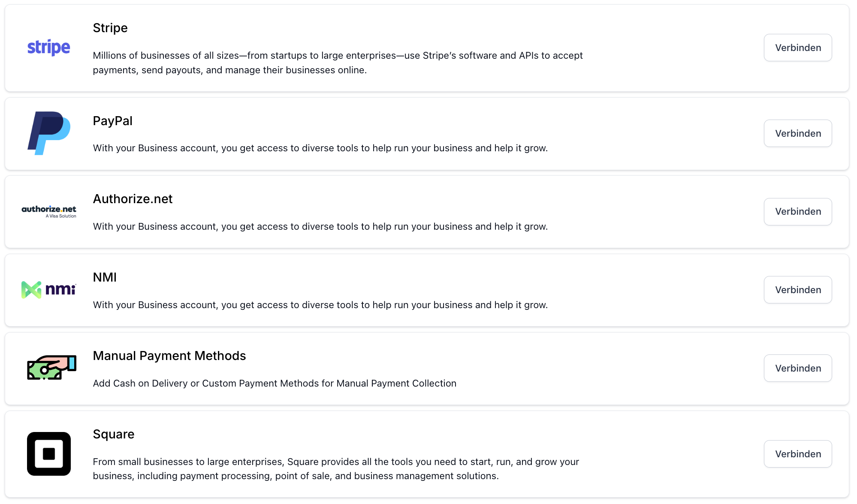Click the PayPal logo icon
Viewport: 857px width, 504px height.
tap(48, 133)
